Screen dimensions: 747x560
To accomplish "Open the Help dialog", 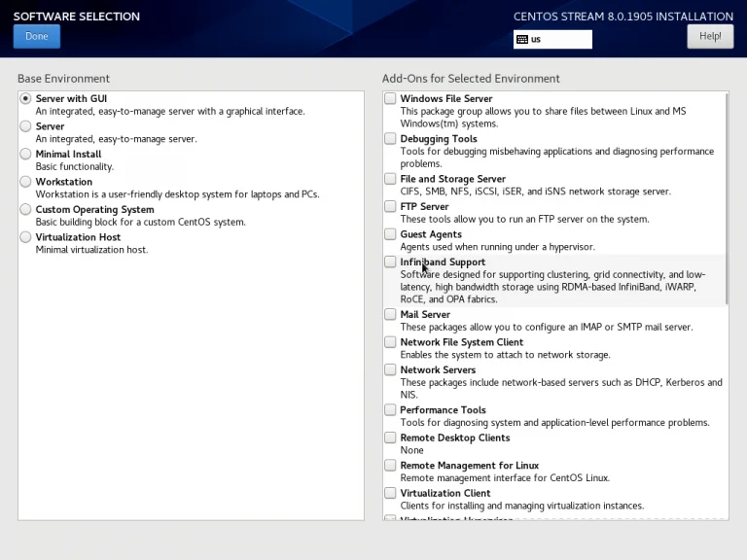I will (x=709, y=36).
